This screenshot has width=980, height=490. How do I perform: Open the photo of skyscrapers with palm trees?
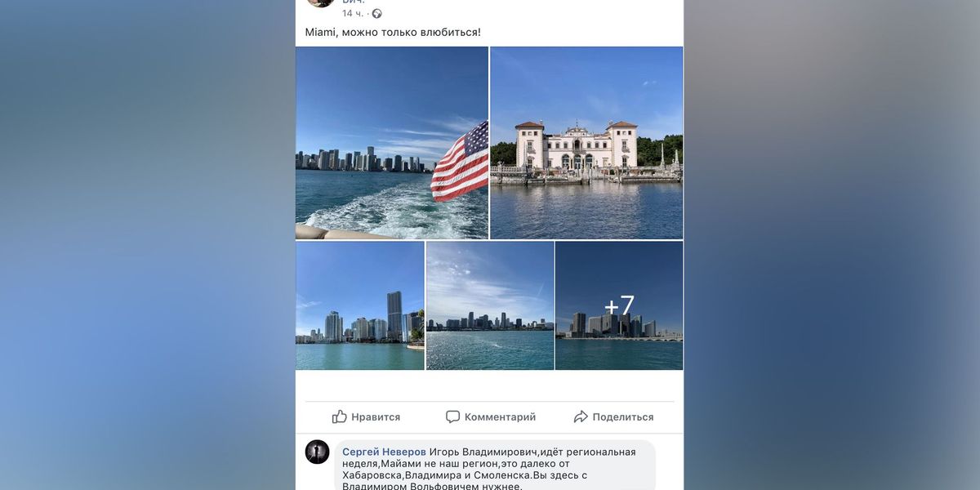pyautogui.click(x=360, y=305)
